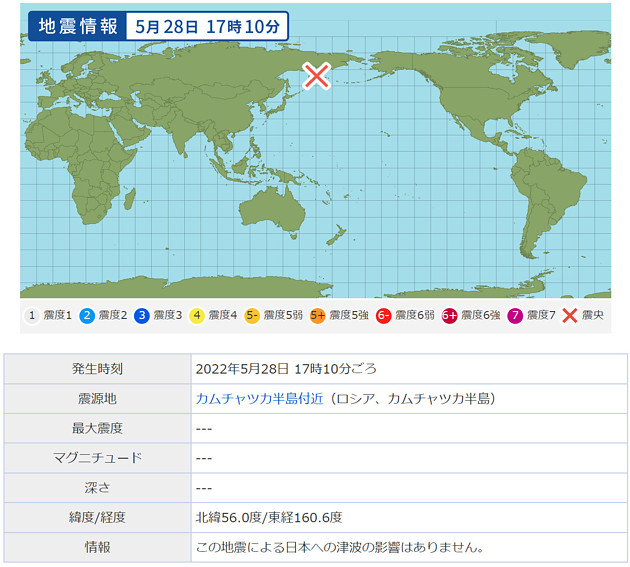Select the 発生時刻 row header
630x567 pixels.
(x=104, y=368)
